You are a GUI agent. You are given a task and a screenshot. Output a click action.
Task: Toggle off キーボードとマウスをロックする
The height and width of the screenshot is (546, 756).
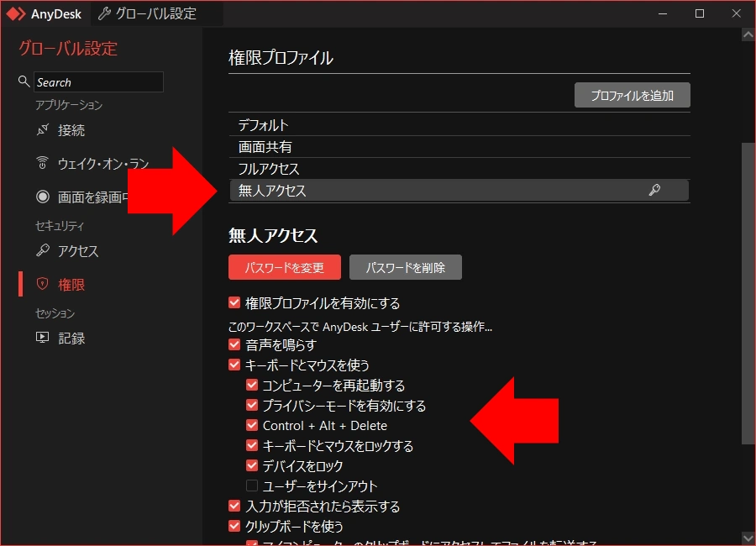(x=251, y=445)
